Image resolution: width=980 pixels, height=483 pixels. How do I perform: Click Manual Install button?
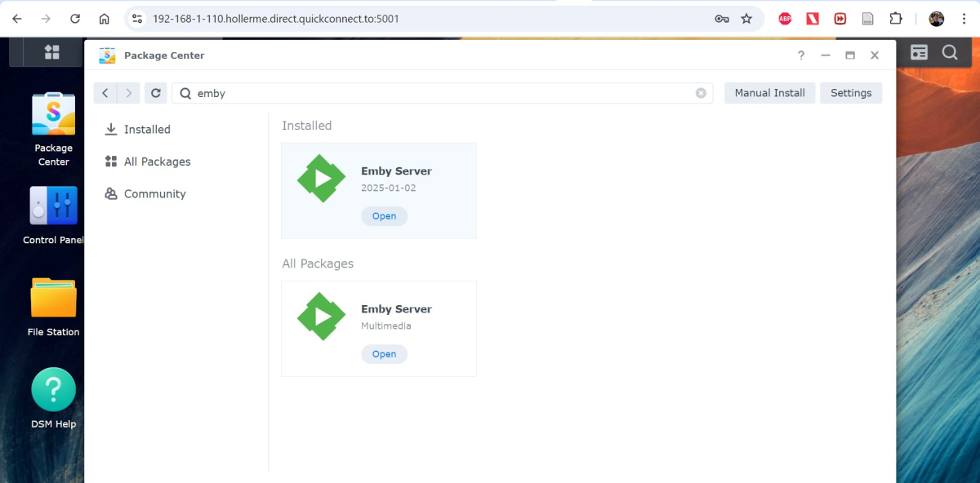[769, 93]
